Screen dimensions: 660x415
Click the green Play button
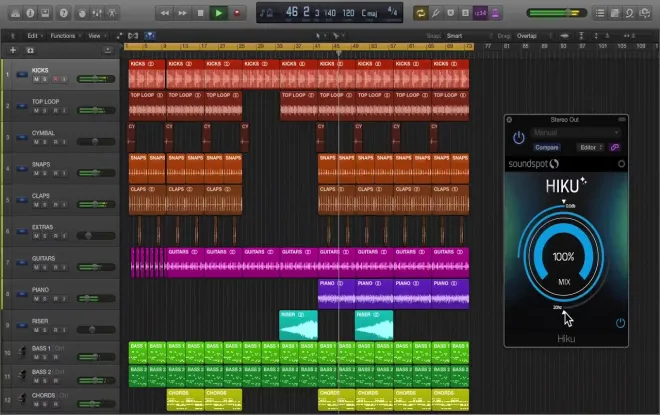(218, 13)
